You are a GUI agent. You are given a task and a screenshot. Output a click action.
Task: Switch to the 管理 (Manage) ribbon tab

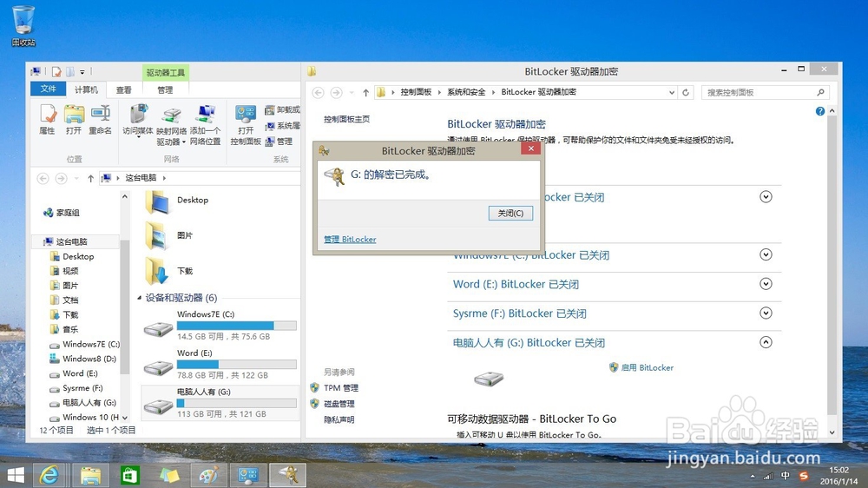[x=165, y=89]
